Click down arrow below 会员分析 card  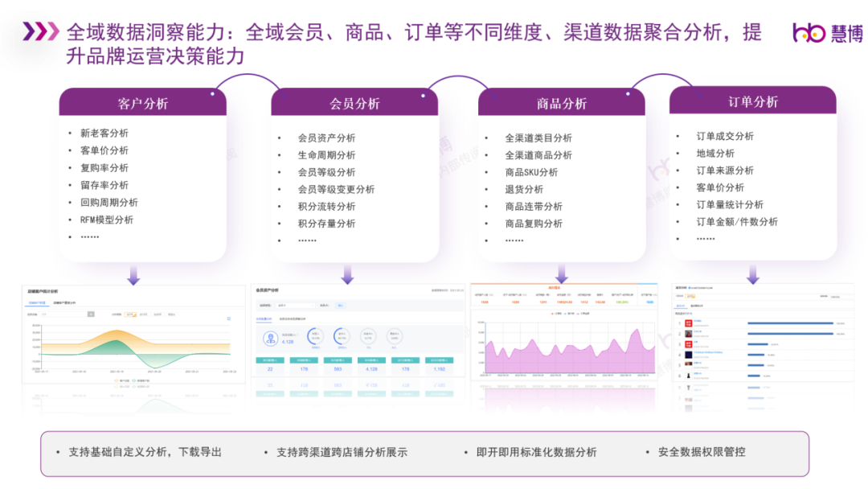[347, 276]
